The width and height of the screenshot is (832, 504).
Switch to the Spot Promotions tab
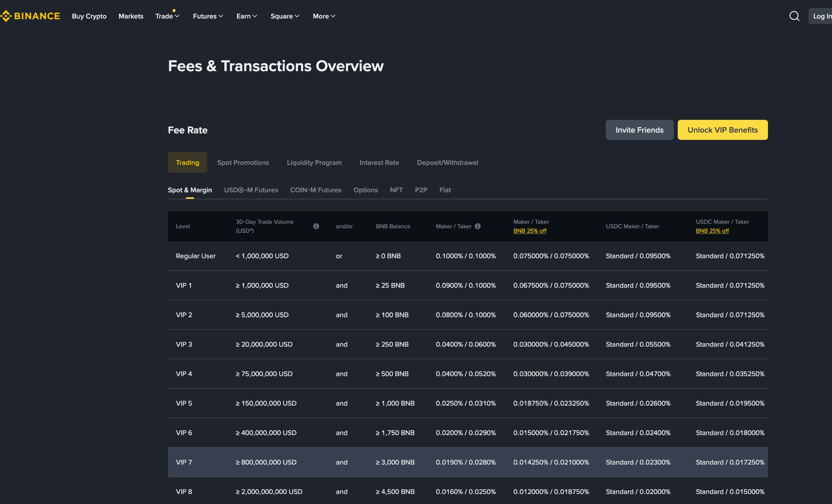(243, 162)
